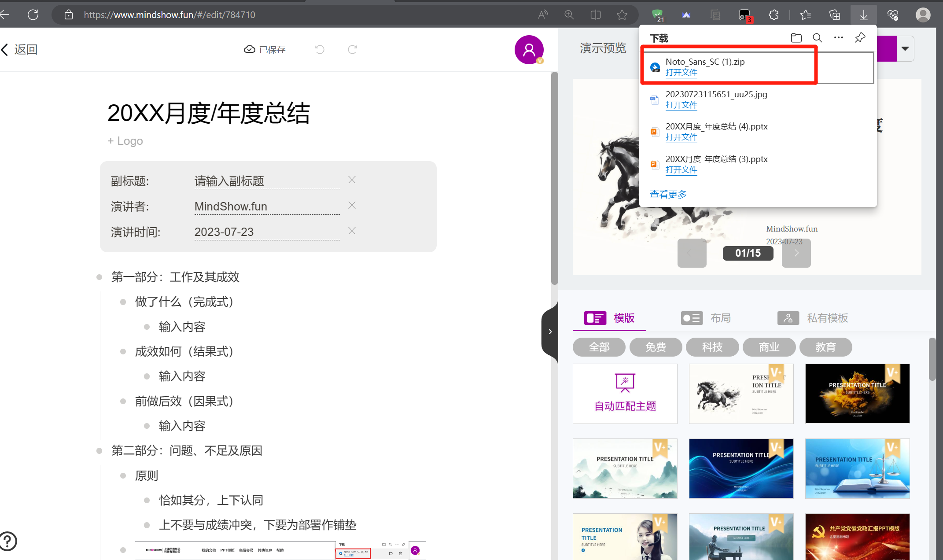This screenshot has height=560, width=943.
Task: Open the Collections icon in the toolbar
Action: (834, 15)
